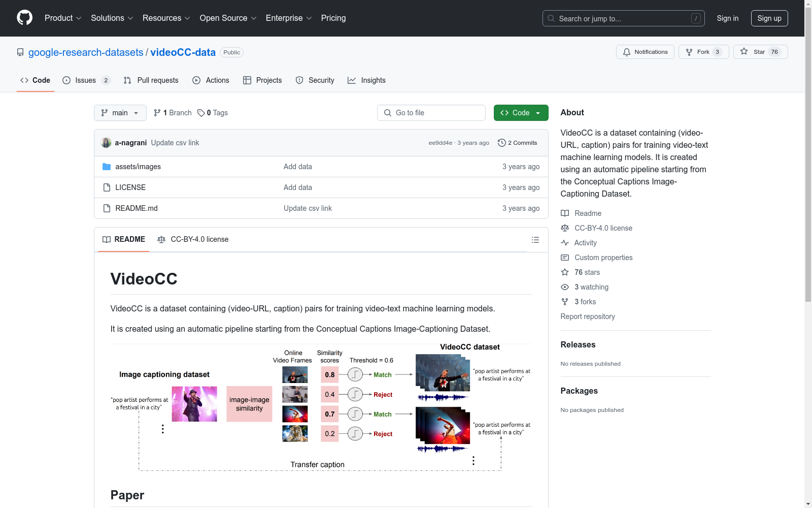812x508 pixels.
Task: Open the GitHub homepage logo
Action: tap(24, 18)
